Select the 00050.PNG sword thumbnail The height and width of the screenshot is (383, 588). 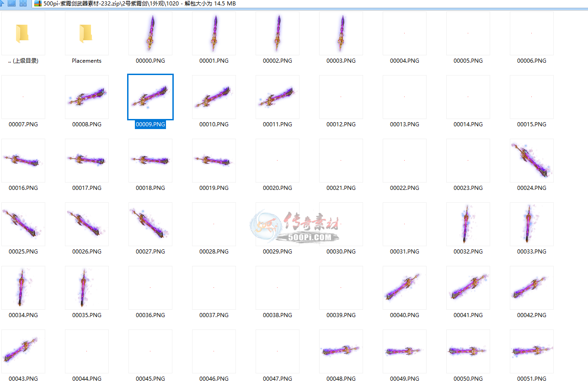coord(468,351)
